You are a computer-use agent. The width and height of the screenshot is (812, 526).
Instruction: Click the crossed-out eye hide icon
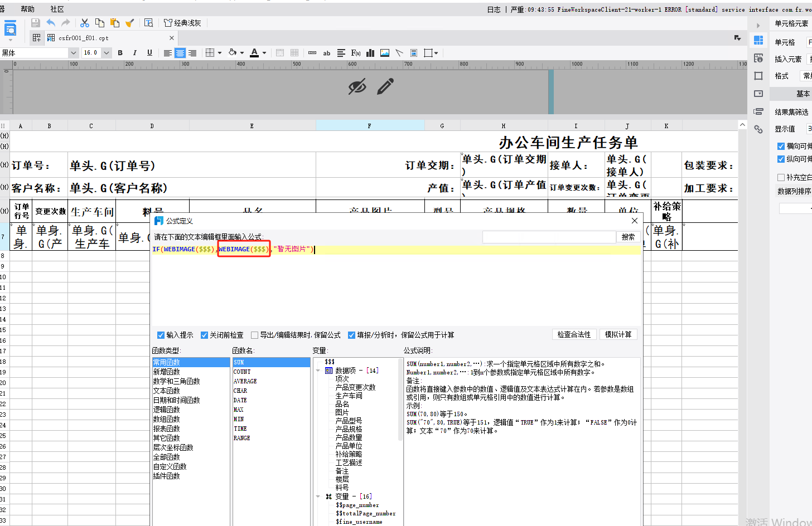[x=357, y=86]
